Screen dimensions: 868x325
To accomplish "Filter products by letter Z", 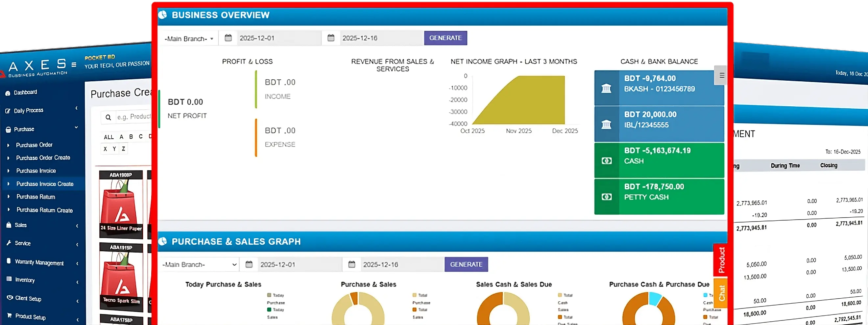I will (x=124, y=149).
